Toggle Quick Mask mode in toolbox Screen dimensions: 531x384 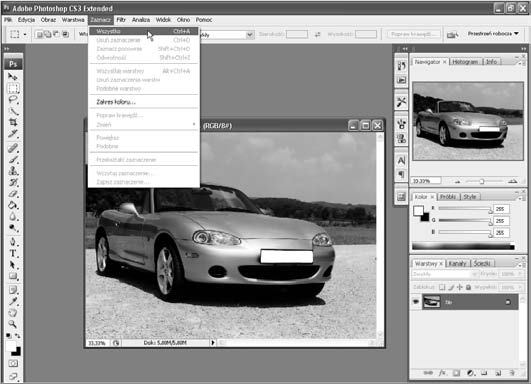(13, 364)
